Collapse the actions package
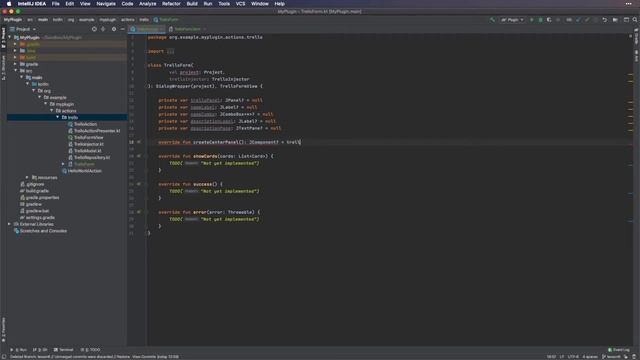640x360 pixels. coord(51,111)
